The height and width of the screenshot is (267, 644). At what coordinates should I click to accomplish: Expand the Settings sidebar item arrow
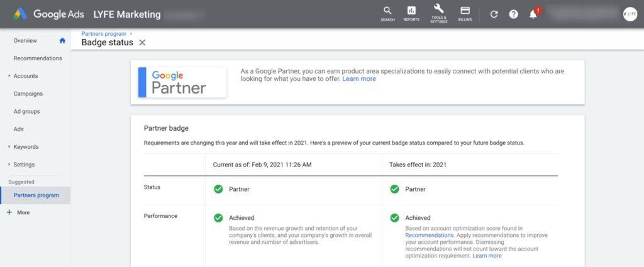pos(9,165)
